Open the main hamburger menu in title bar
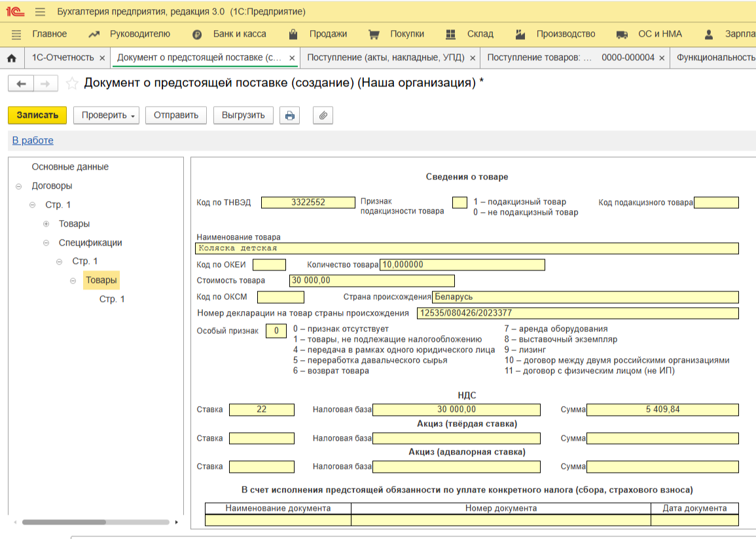Screen dimensions: 756x539 pyautogui.click(x=40, y=12)
